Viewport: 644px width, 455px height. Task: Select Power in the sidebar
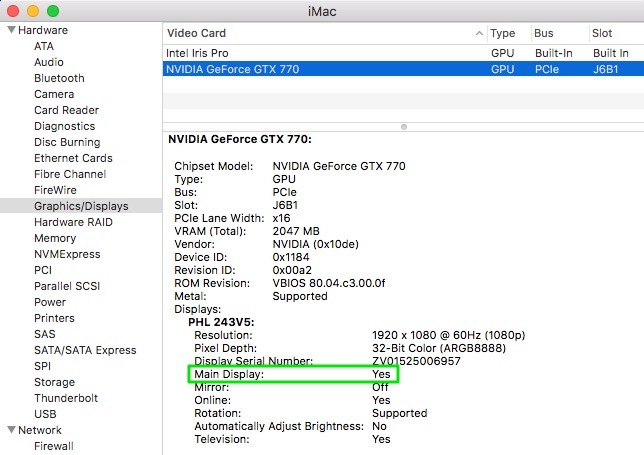[x=50, y=302]
